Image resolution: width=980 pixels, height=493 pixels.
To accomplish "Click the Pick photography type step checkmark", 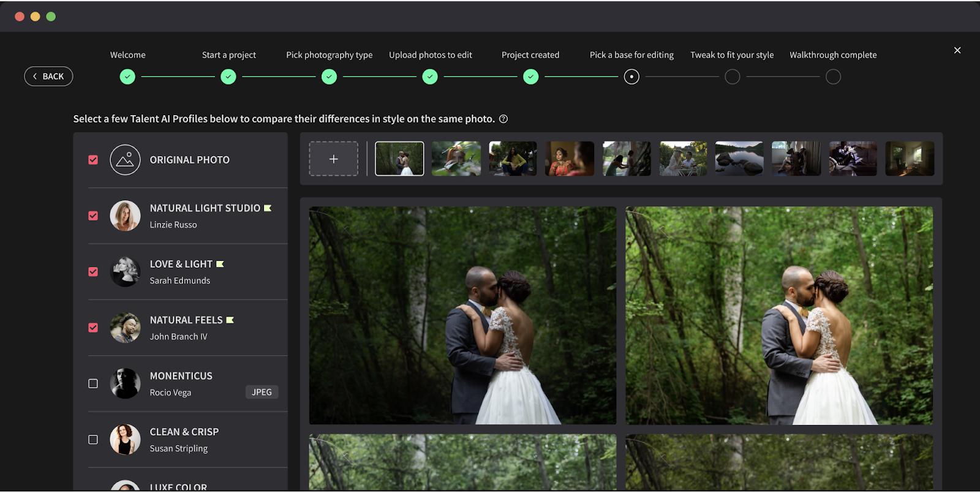I will pyautogui.click(x=330, y=77).
